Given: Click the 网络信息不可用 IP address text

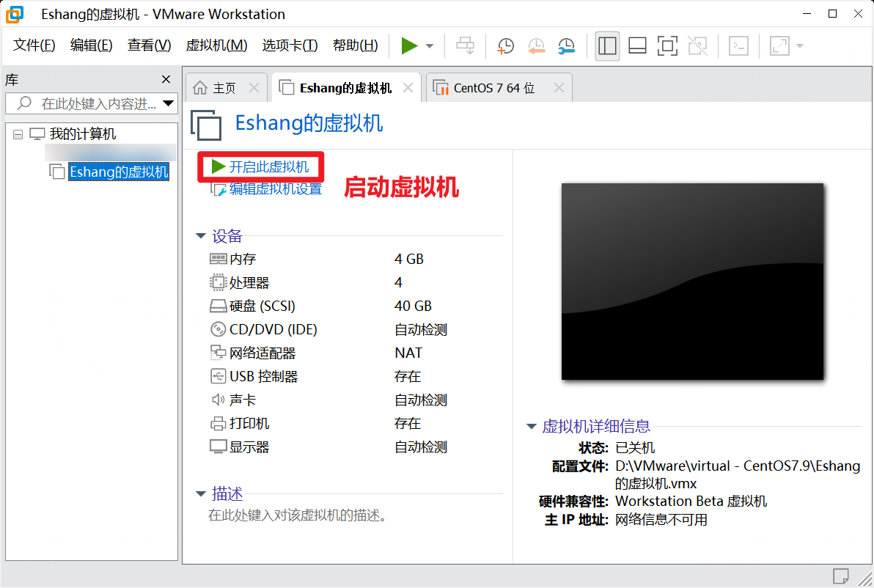Looking at the screenshot, I should pyautogui.click(x=661, y=519).
